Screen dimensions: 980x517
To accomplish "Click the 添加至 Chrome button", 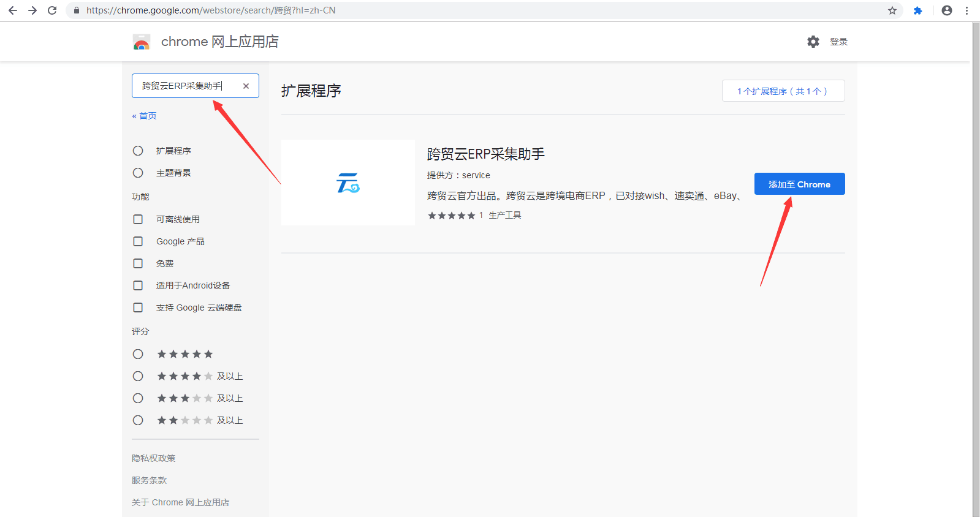I will pos(799,184).
